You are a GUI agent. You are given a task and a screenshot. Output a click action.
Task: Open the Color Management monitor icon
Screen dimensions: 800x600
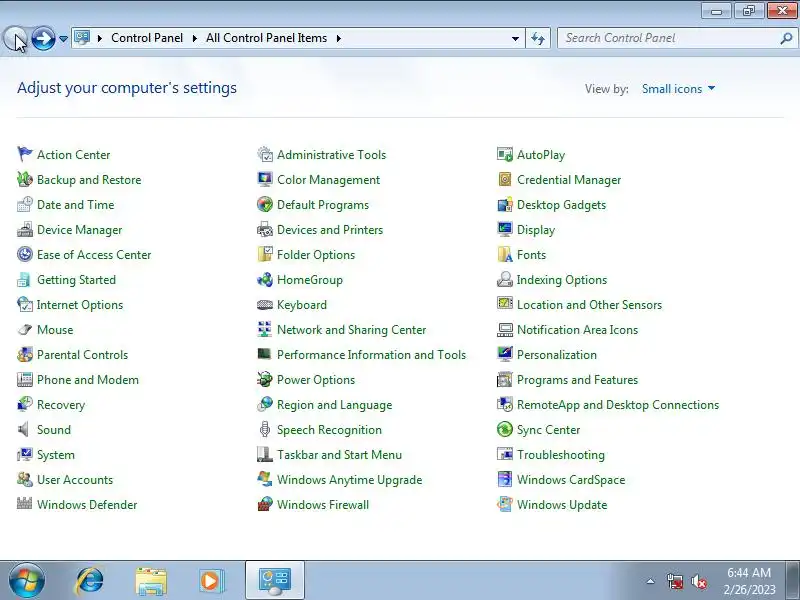265,179
